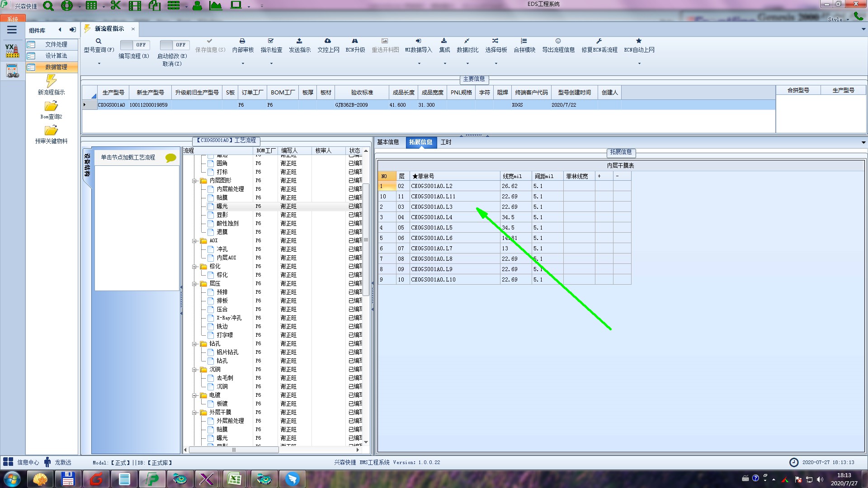Select 文件处理 in the component library
868x488 pixels.
56,44
